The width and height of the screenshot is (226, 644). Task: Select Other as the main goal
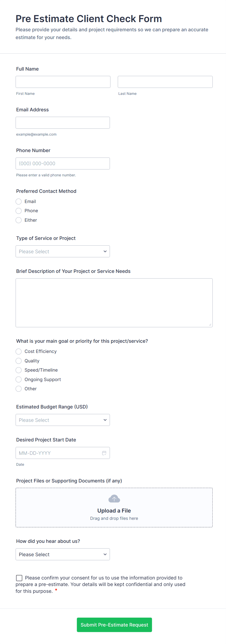[18, 389]
